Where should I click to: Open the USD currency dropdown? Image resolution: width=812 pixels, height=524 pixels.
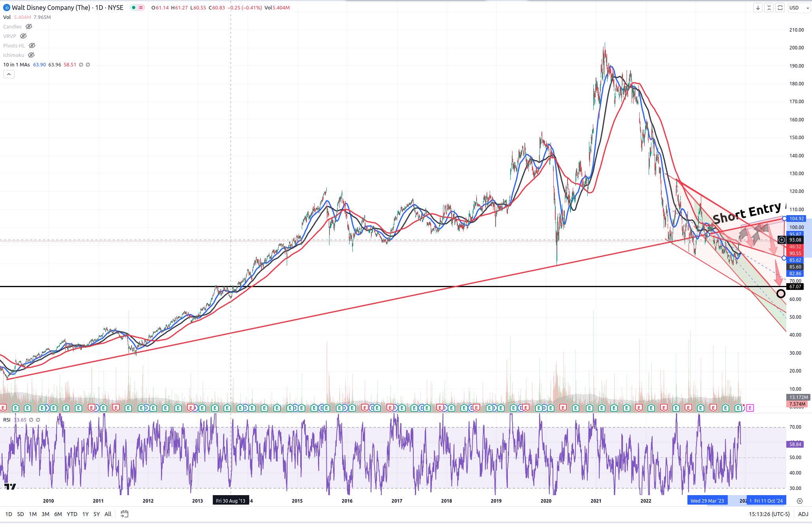(799, 8)
